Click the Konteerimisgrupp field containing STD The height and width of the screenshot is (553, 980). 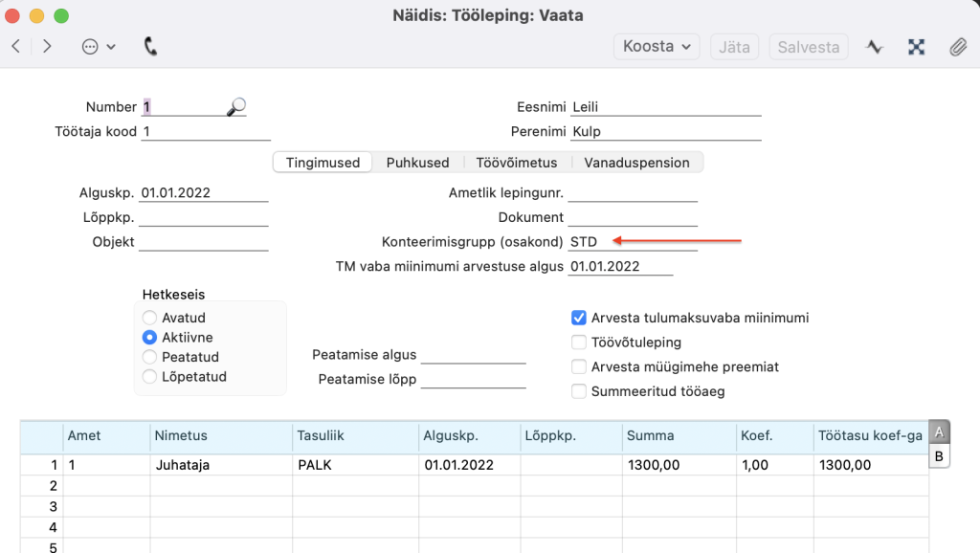632,242
